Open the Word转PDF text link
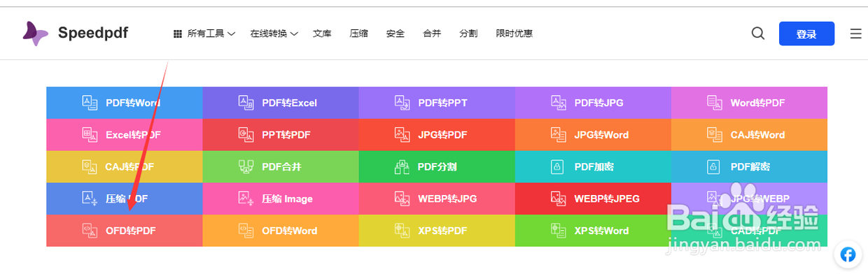The width and height of the screenshot is (868, 274). (x=758, y=103)
